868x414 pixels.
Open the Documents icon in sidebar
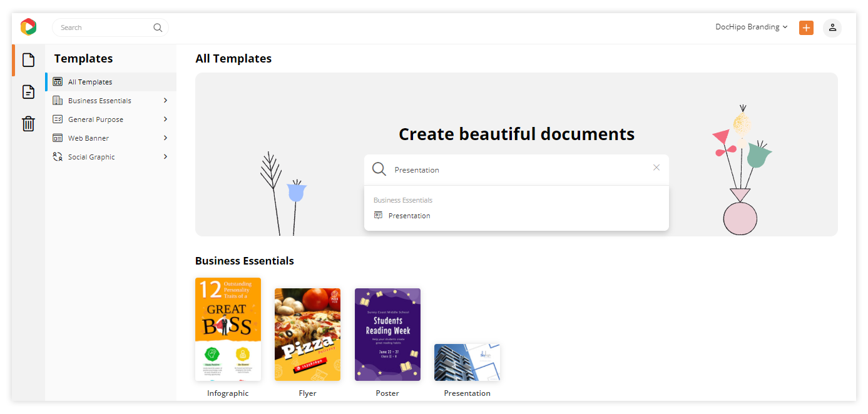pyautogui.click(x=28, y=92)
